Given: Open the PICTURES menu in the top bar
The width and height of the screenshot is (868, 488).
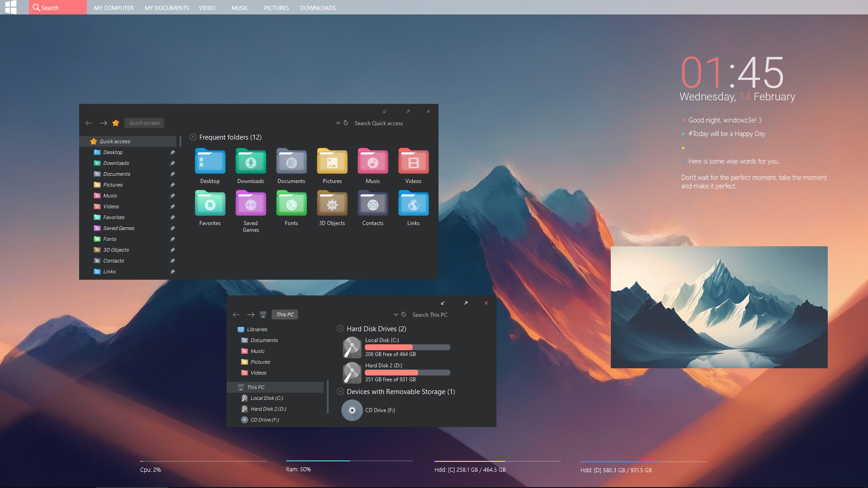Looking at the screenshot, I should point(276,8).
